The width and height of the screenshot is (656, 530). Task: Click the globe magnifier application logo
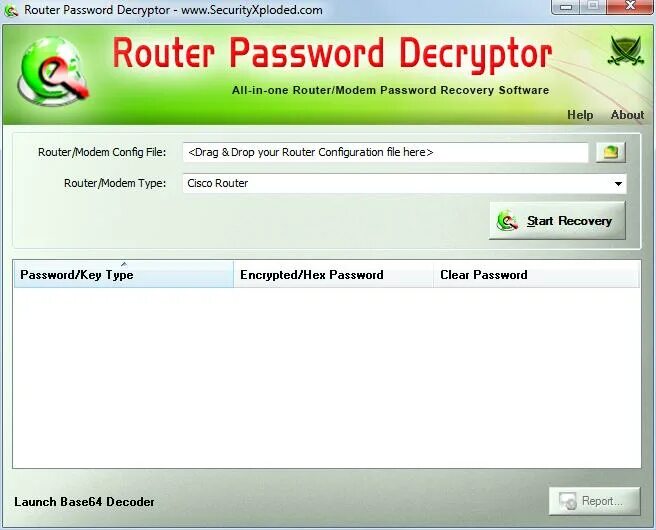(x=53, y=71)
